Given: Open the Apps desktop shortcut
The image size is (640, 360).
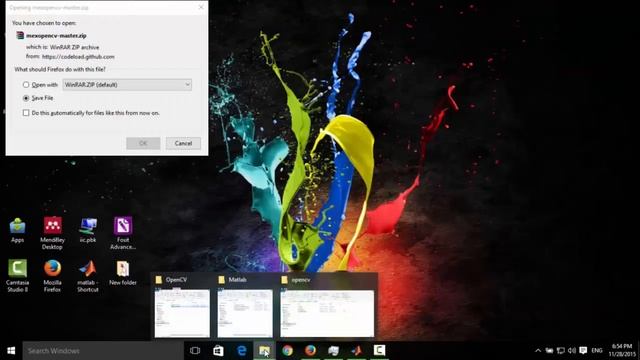Looking at the screenshot, I should coord(17,230).
